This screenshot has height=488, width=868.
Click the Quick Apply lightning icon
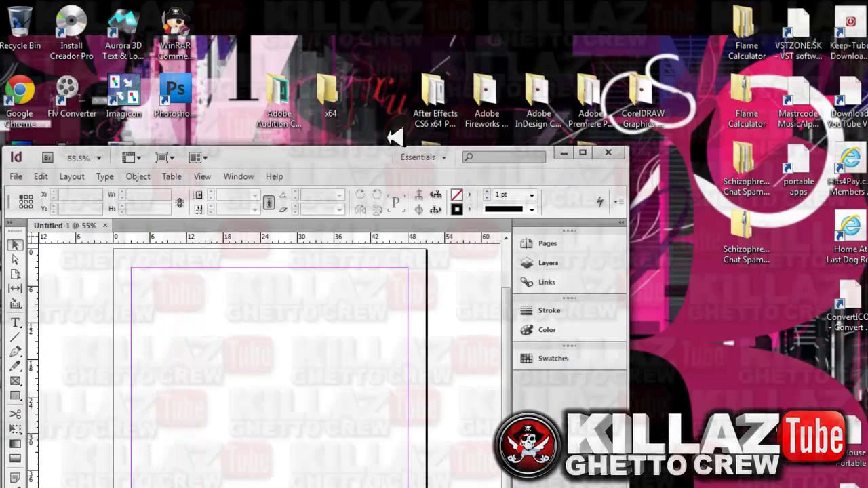point(599,201)
